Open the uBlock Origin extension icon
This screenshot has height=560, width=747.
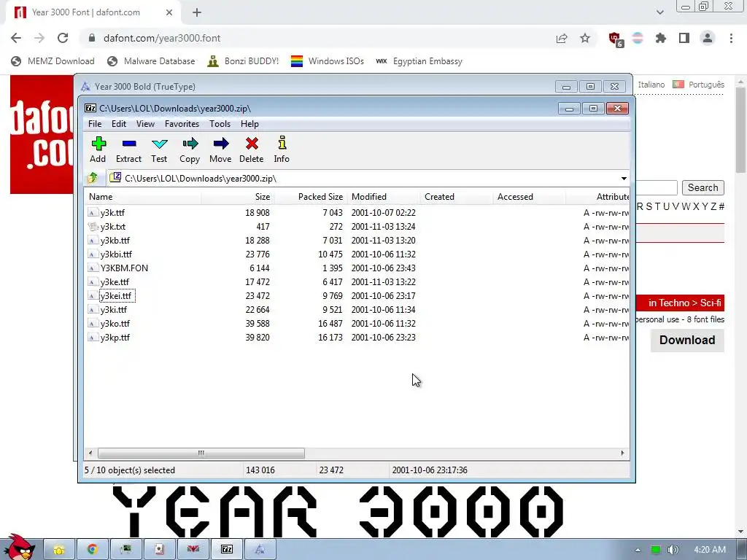coord(615,39)
